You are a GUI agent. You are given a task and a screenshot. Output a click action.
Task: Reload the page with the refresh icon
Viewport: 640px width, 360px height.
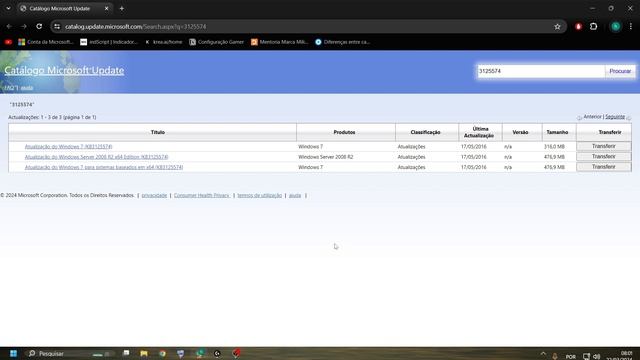coord(39,27)
